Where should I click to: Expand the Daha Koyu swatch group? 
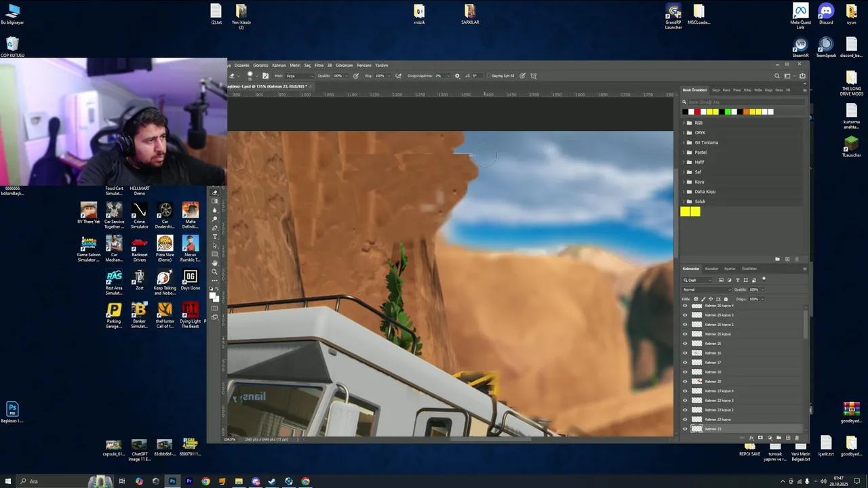683,192
